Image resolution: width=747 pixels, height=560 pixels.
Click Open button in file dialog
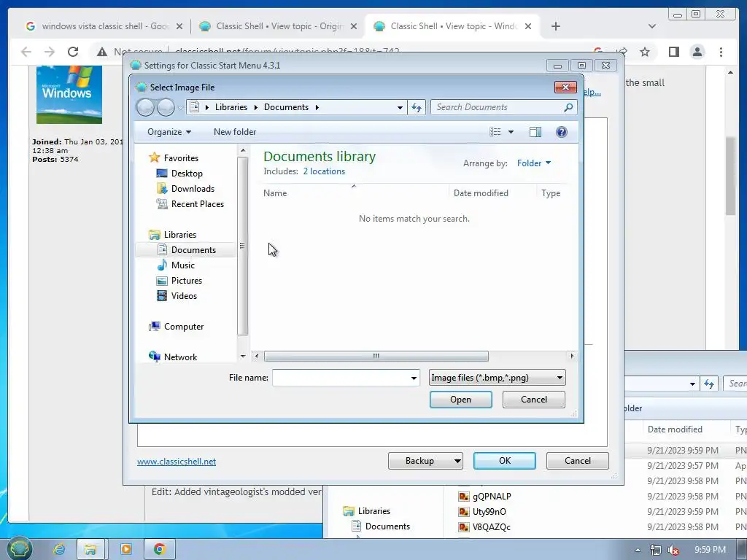461,400
